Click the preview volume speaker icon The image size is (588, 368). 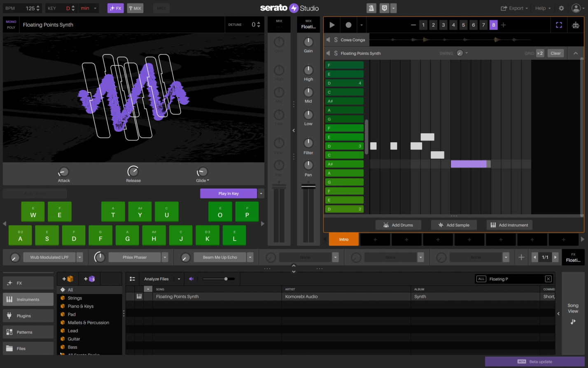pyautogui.click(x=191, y=279)
